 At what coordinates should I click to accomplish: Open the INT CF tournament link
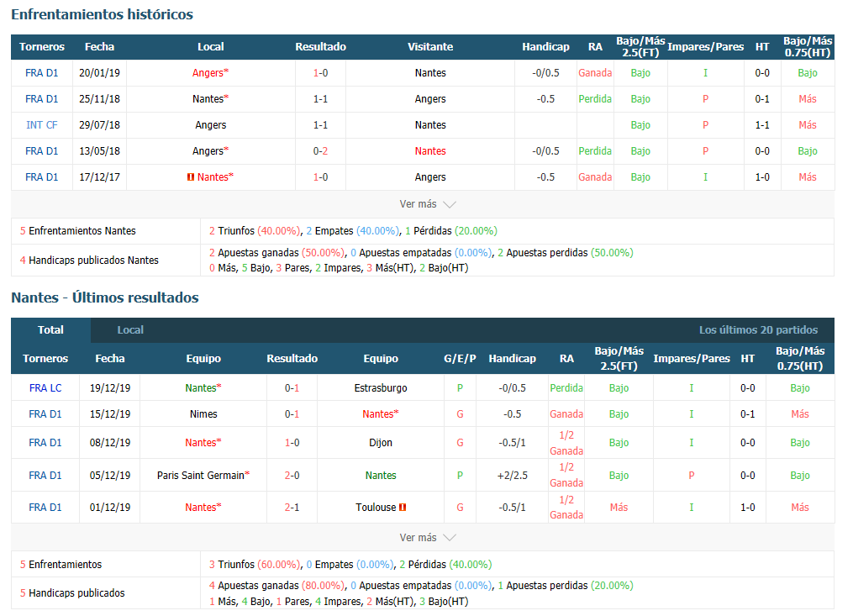[41, 125]
